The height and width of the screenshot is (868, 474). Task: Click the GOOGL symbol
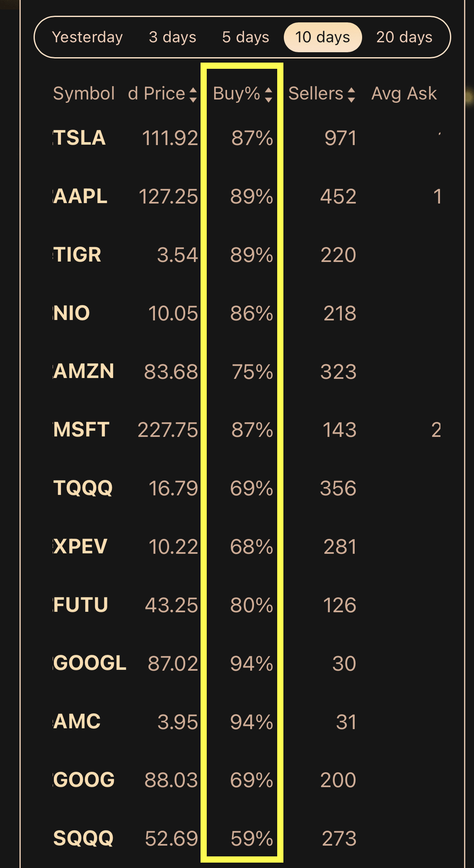(x=90, y=663)
